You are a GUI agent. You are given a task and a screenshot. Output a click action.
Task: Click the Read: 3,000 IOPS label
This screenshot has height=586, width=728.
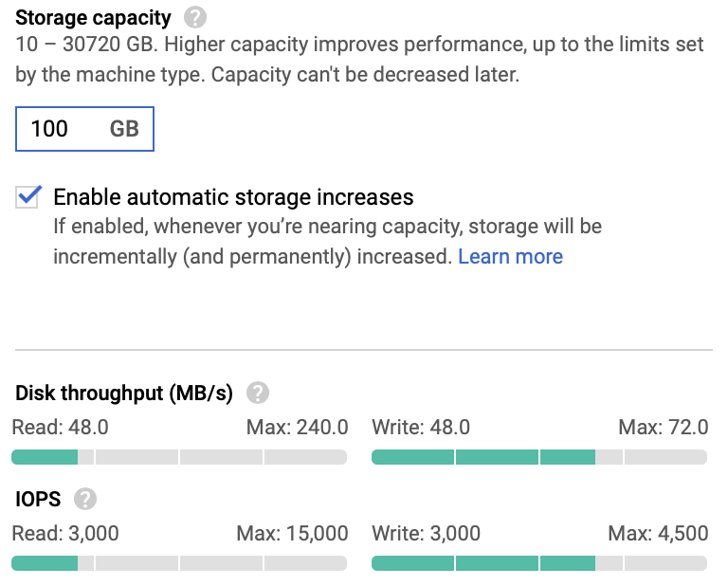pyautogui.click(x=65, y=534)
